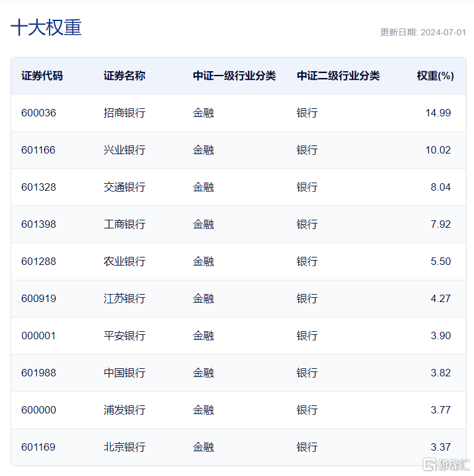Click 金融 in the 江苏银行 row
474x476 pixels.
tap(204, 299)
